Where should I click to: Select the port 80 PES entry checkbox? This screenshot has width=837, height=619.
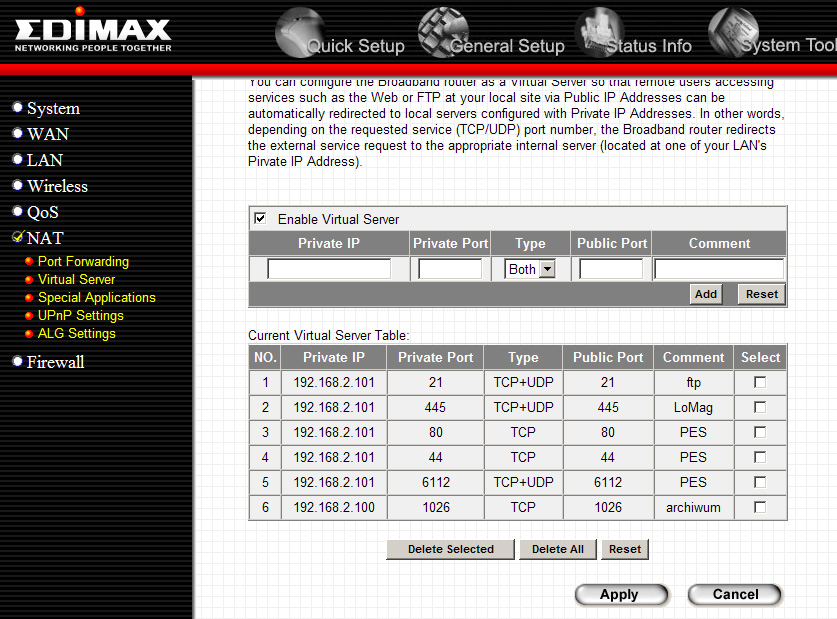point(760,432)
